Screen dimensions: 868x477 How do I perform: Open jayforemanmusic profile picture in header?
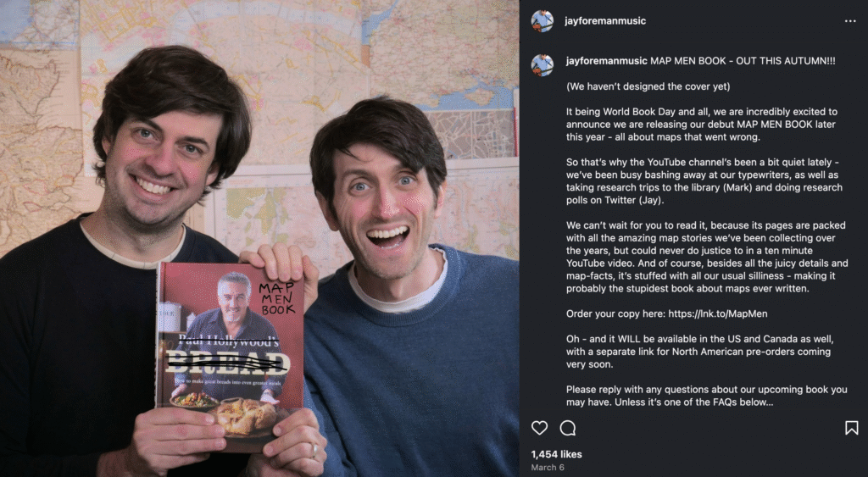coord(542,21)
